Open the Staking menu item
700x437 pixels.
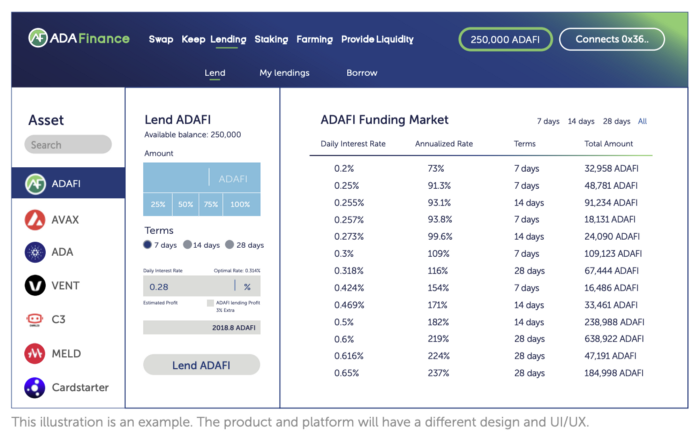(x=271, y=39)
